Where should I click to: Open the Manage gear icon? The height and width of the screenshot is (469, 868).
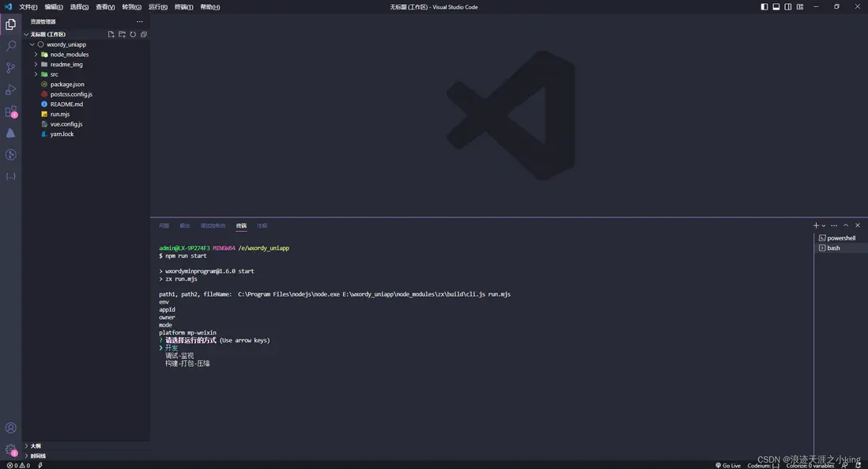10,449
